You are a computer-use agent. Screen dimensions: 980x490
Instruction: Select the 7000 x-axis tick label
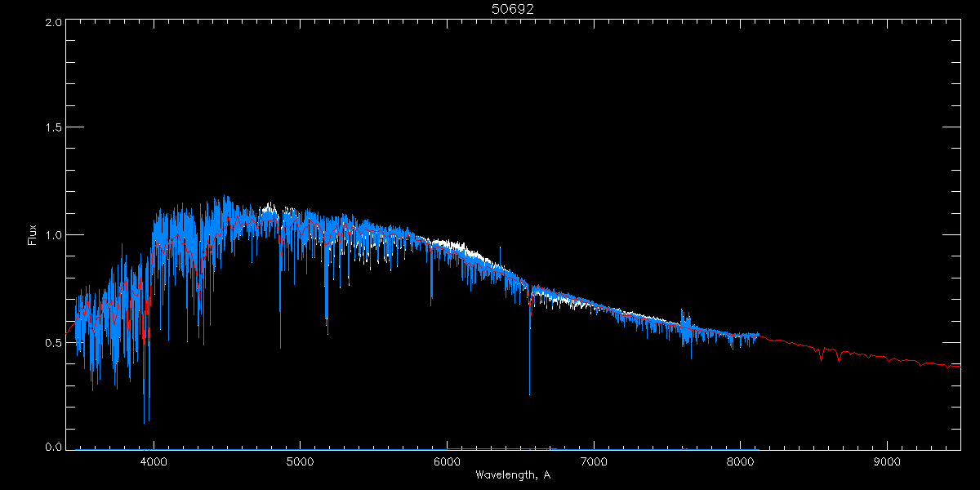click(594, 461)
